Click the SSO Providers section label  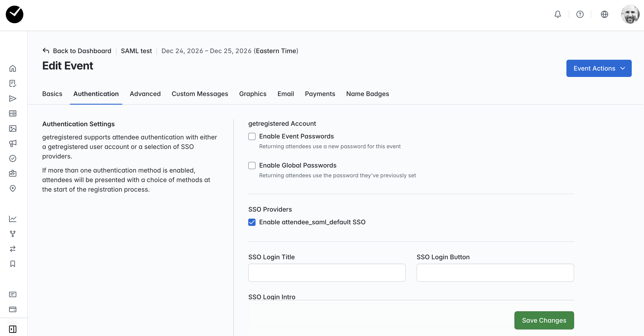coord(270,209)
